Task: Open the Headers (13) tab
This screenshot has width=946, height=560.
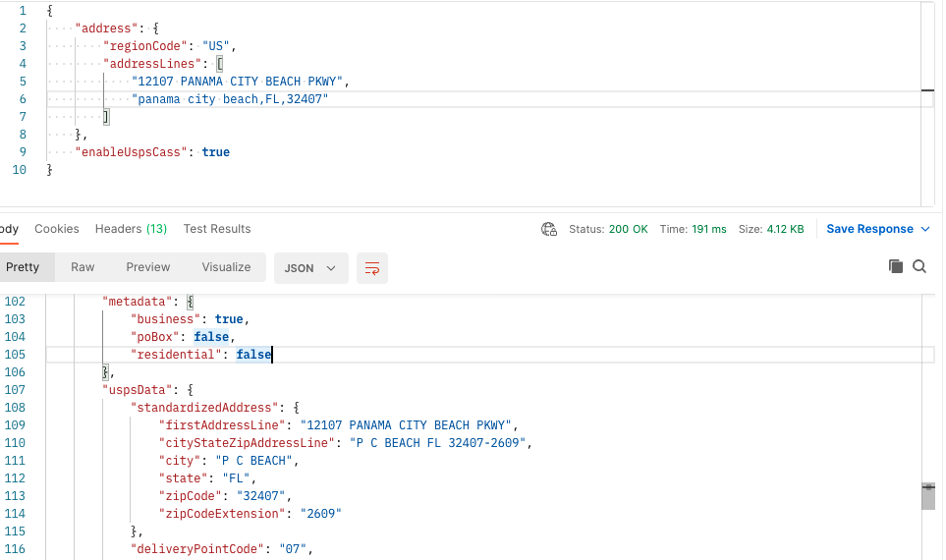Action: tap(131, 229)
